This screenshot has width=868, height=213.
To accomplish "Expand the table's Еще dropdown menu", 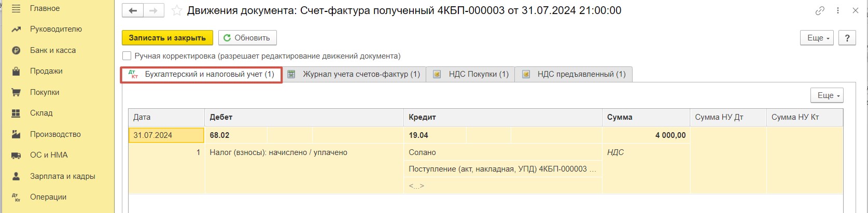I will point(827,95).
